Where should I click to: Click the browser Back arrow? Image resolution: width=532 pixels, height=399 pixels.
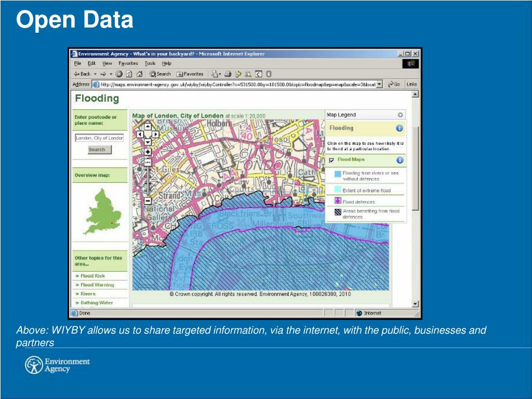tap(76, 74)
